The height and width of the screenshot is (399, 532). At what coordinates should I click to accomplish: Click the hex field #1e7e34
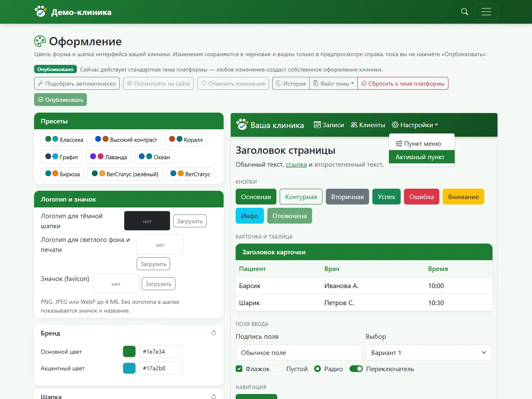click(x=160, y=352)
